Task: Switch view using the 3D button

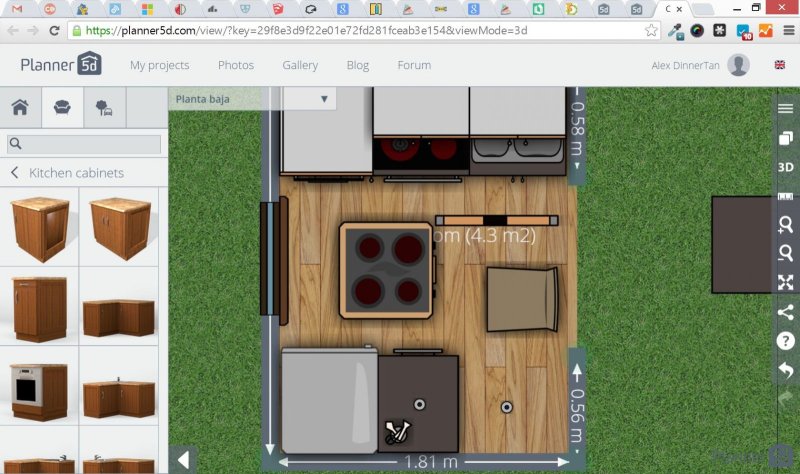Action: click(x=786, y=167)
